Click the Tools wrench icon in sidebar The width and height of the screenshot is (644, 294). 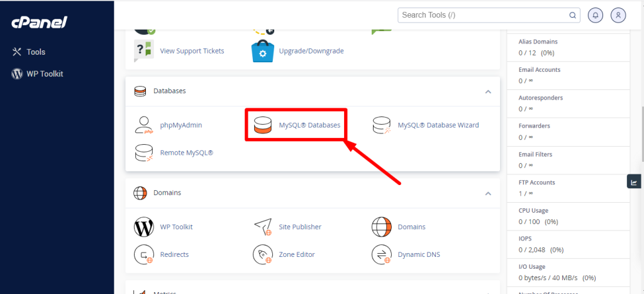(17, 52)
